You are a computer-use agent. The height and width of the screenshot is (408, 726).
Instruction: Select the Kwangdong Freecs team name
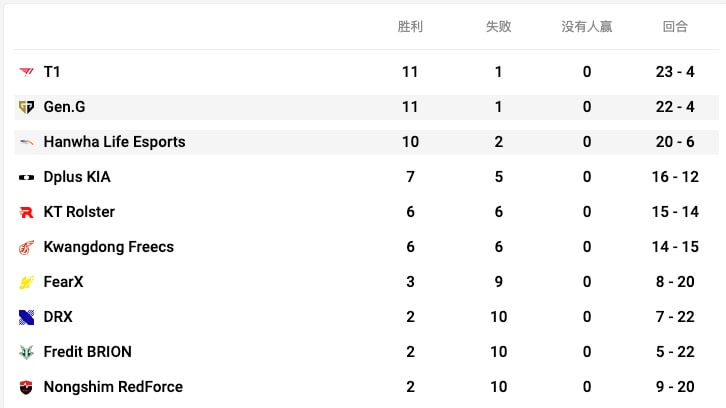(x=109, y=247)
